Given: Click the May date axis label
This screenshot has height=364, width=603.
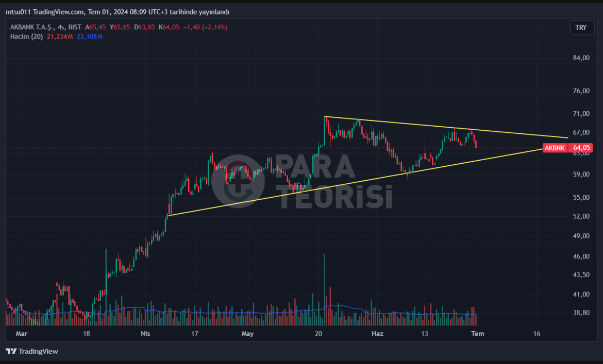Looking at the screenshot, I should (247, 334).
